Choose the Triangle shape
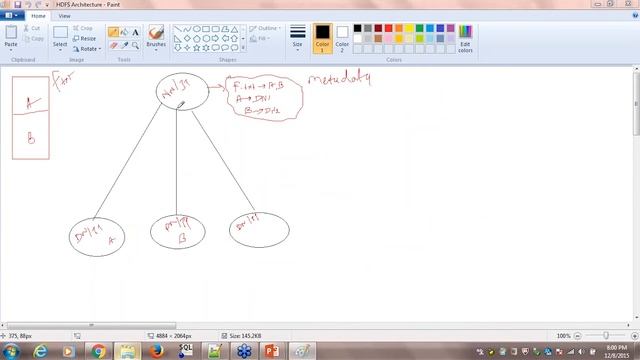This screenshot has width=640, height=360. (x=234, y=29)
